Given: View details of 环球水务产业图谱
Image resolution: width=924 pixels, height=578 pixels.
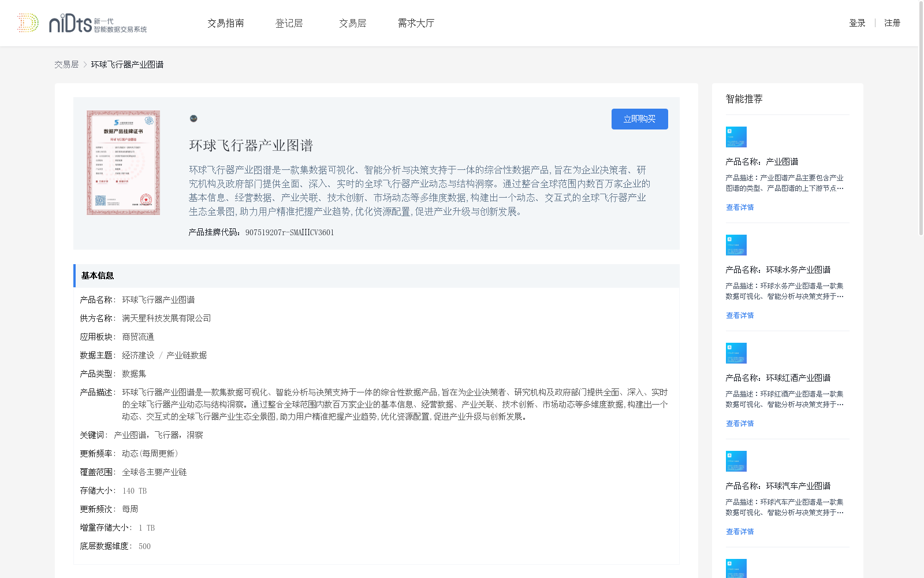Looking at the screenshot, I should 740,316.
